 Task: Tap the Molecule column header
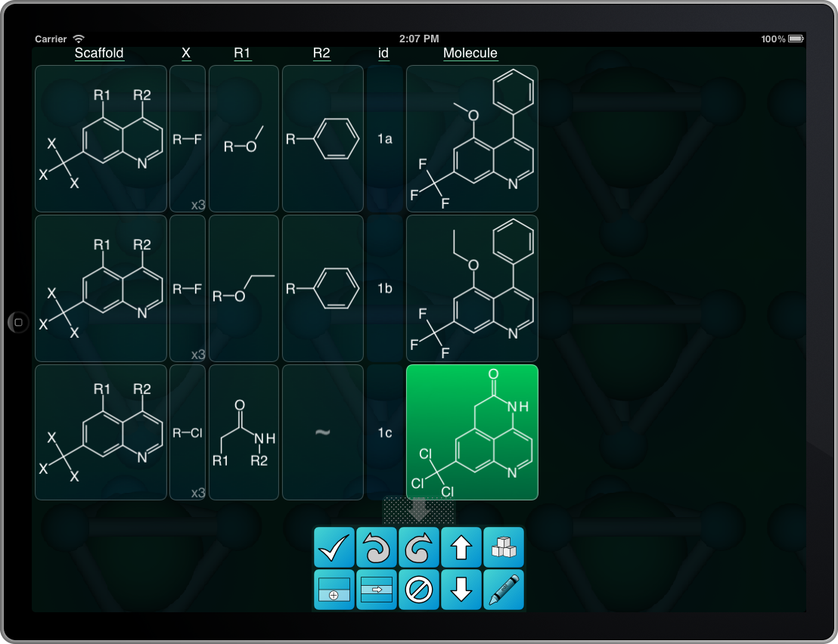click(x=470, y=53)
